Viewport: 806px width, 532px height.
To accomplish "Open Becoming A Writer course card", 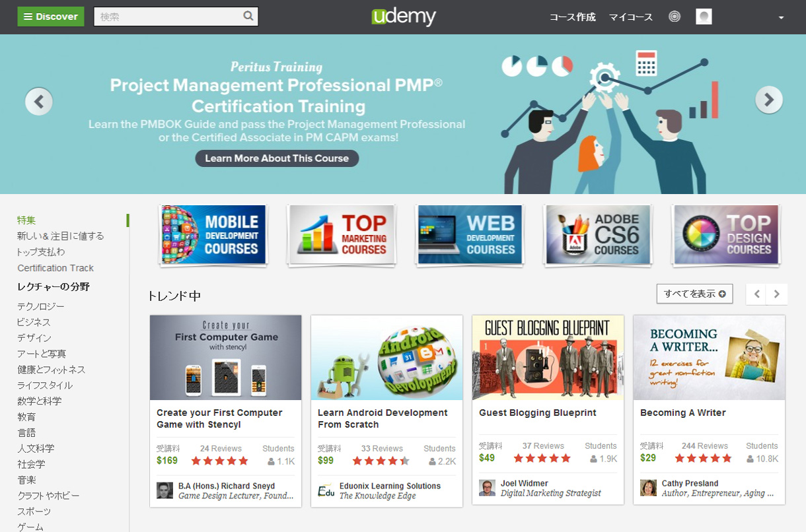I will 709,410.
